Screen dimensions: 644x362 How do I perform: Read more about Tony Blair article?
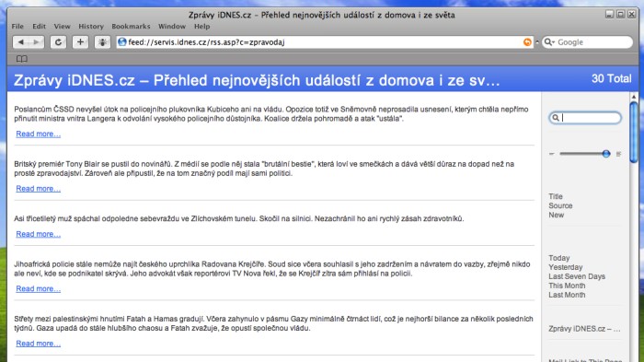39,189
